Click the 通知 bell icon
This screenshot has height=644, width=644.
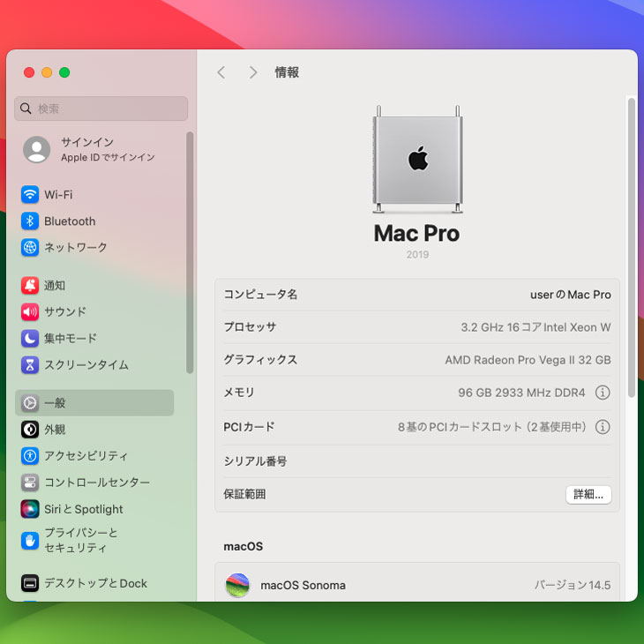coord(30,286)
